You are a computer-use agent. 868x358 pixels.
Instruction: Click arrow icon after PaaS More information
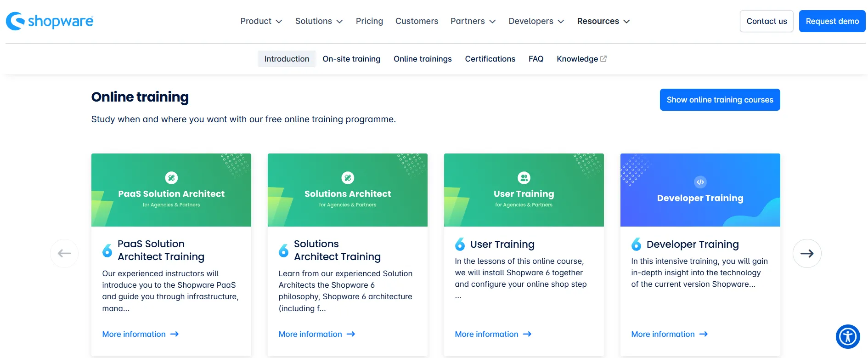tap(175, 334)
